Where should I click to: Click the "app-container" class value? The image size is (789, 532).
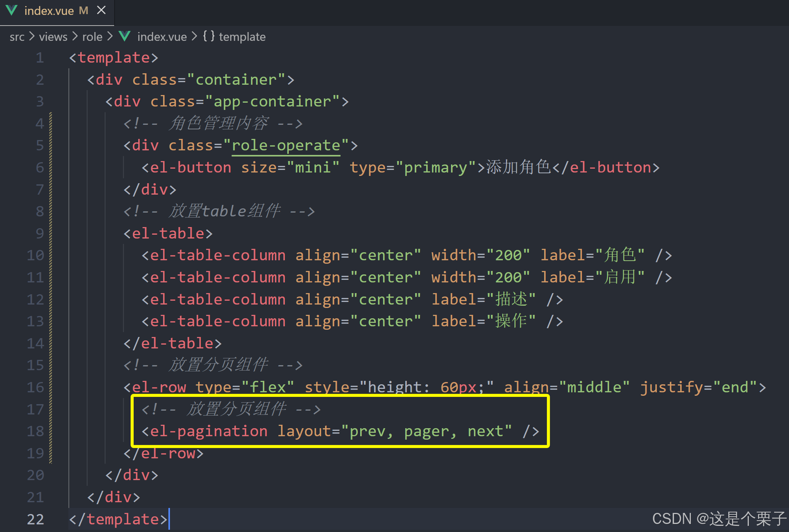pyautogui.click(x=272, y=102)
